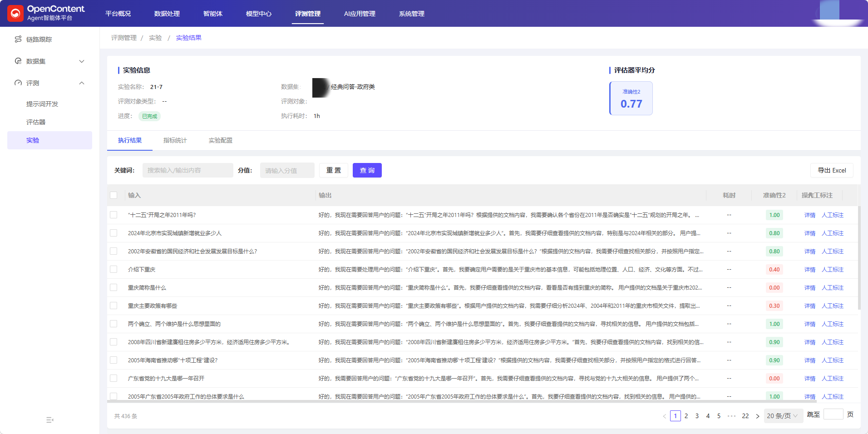Click the 实验 breadcrumb link
868x434 pixels.
click(x=155, y=38)
